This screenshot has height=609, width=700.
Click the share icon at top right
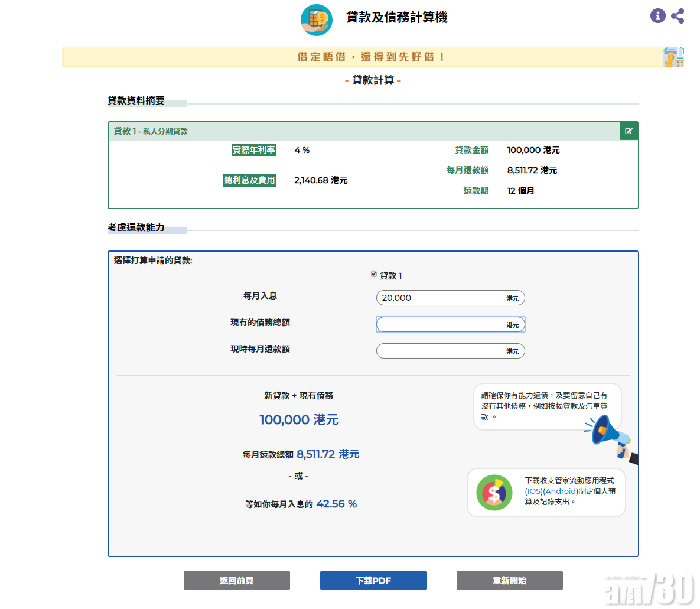tap(678, 16)
